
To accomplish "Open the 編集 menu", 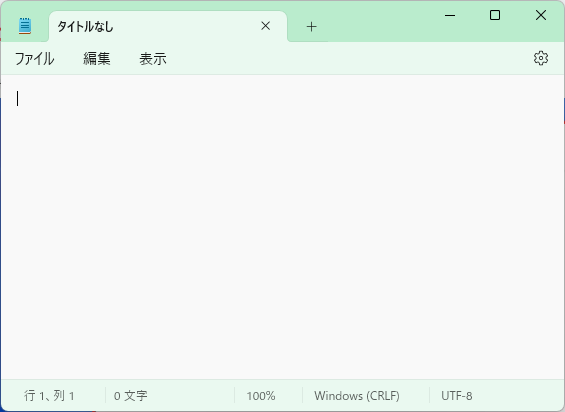I will 97,59.
